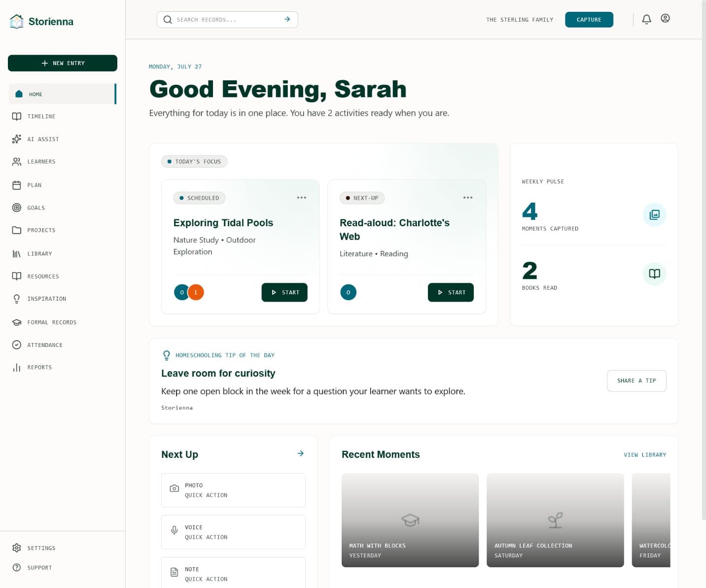Start the Charlotte's Web read-aloud
This screenshot has width=706, height=588.
pyautogui.click(x=451, y=292)
